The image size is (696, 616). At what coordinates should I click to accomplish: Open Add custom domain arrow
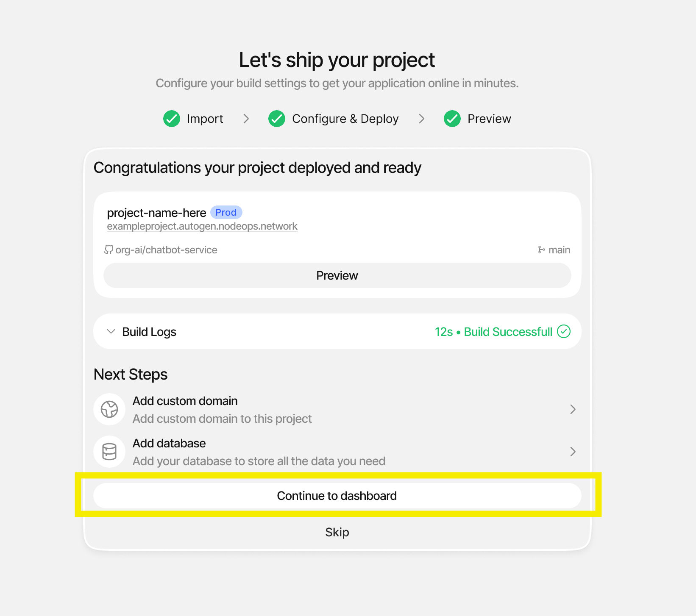coord(573,409)
